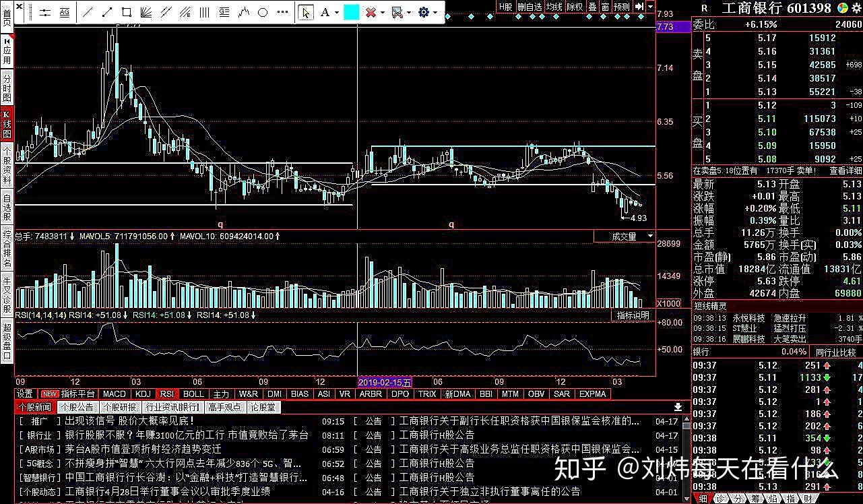The image size is (863, 504).
Task: Toggle the 除权 ex-rights adjustment
Action: click(575, 7)
